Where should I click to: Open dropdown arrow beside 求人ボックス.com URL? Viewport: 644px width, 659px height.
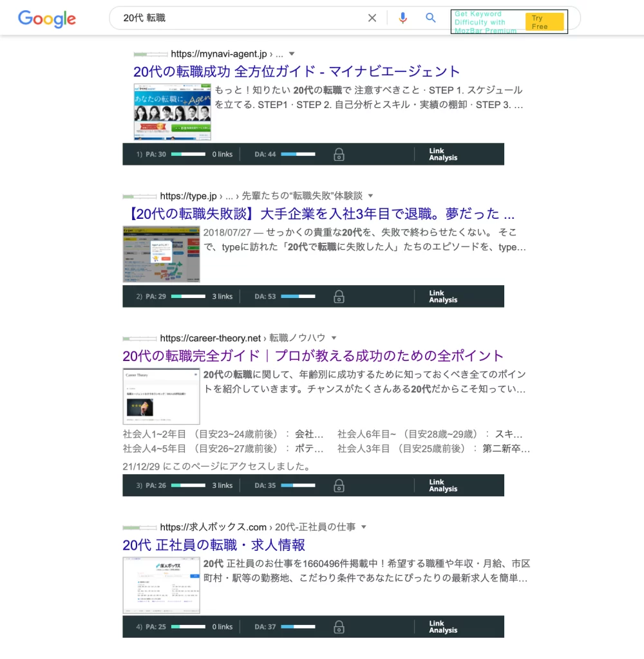pyautogui.click(x=363, y=527)
